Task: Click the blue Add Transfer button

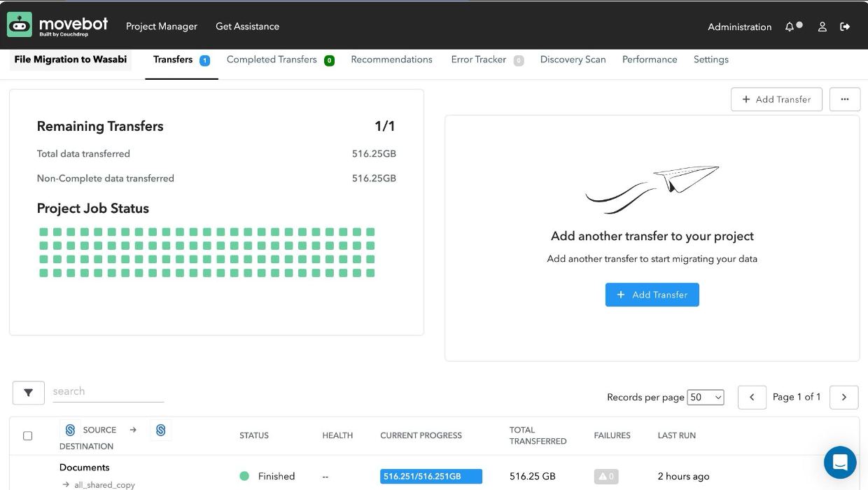Action: (x=652, y=295)
